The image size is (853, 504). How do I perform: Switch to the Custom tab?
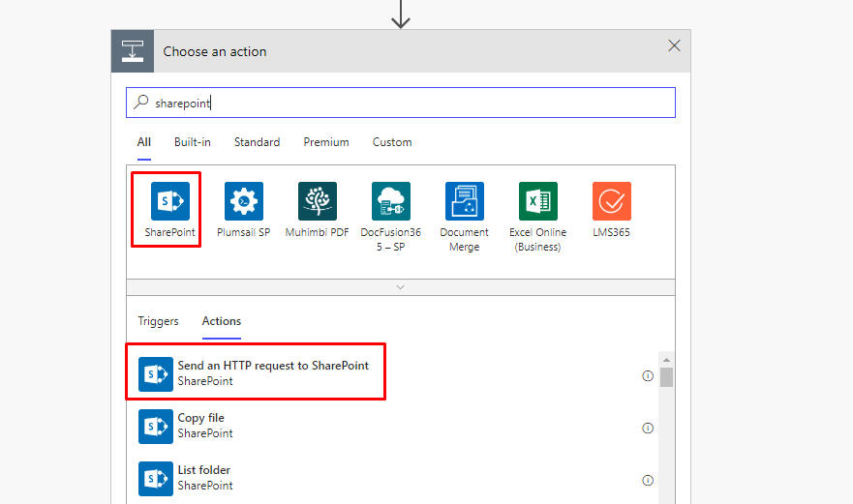pos(392,142)
